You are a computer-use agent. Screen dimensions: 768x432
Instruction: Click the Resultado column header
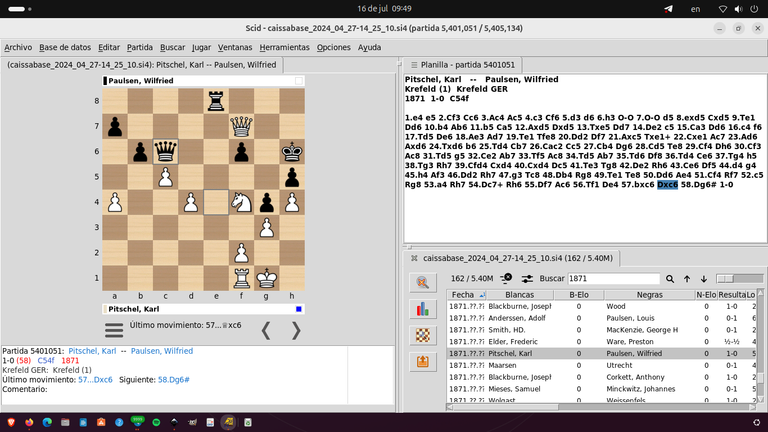pos(732,295)
